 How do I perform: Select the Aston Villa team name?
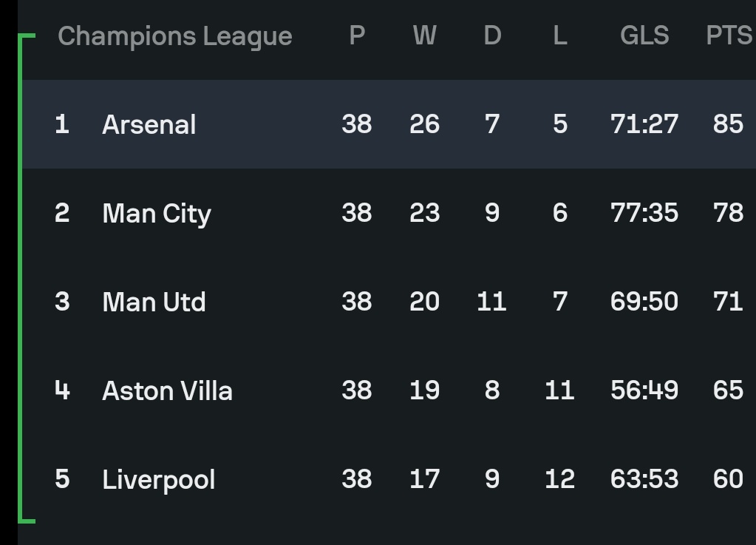(167, 390)
